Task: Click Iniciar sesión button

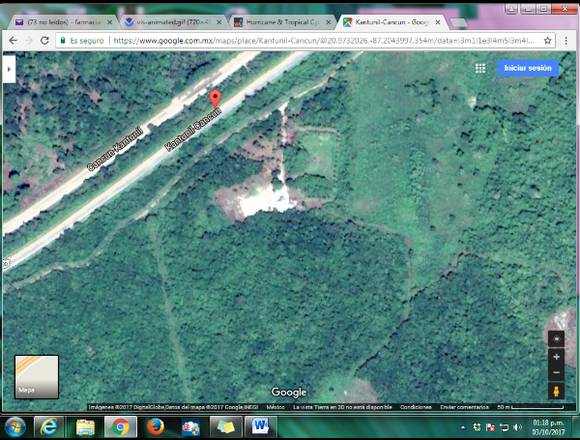Action: click(528, 68)
